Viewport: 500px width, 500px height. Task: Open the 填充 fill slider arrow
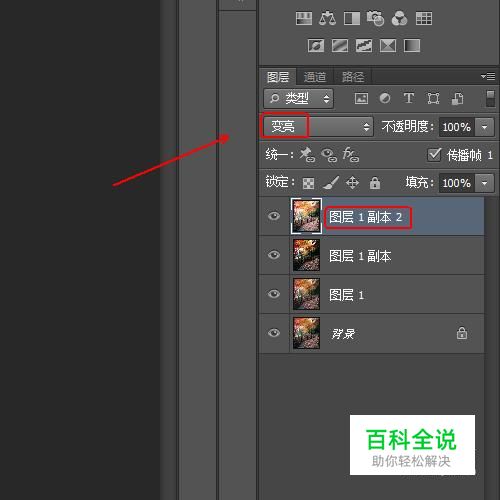point(485,183)
